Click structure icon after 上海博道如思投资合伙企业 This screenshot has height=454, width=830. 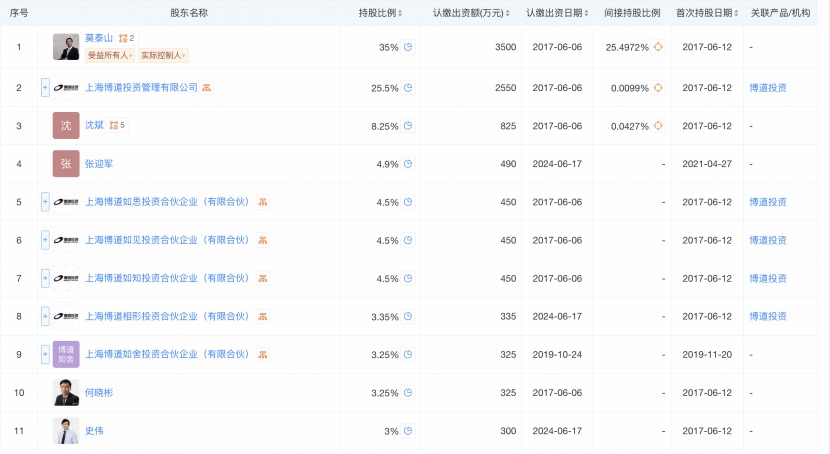[x=263, y=202]
